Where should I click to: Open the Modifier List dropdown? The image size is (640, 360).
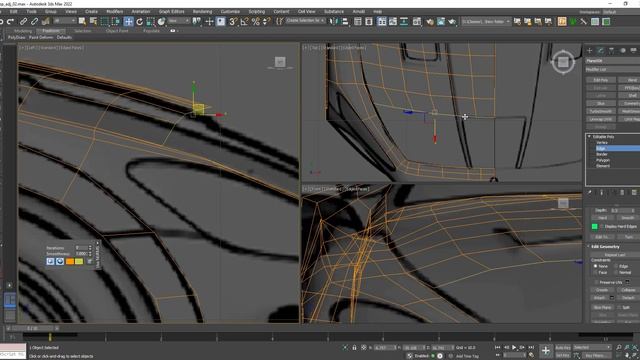pyautogui.click(x=613, y=70)
